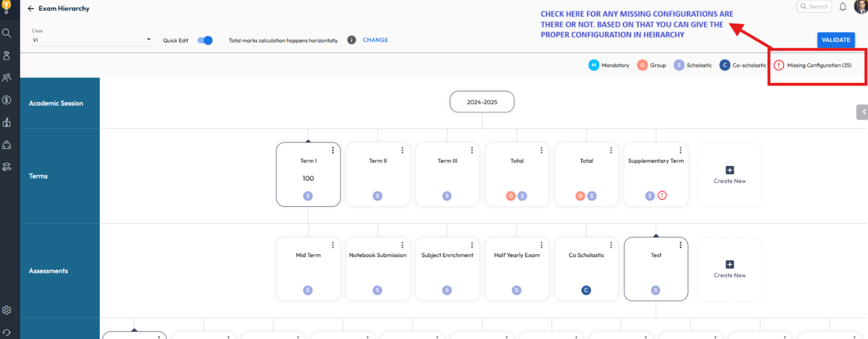Click Missing Configuration (35) indicator

pyautogui.click(x=813, y=66)
